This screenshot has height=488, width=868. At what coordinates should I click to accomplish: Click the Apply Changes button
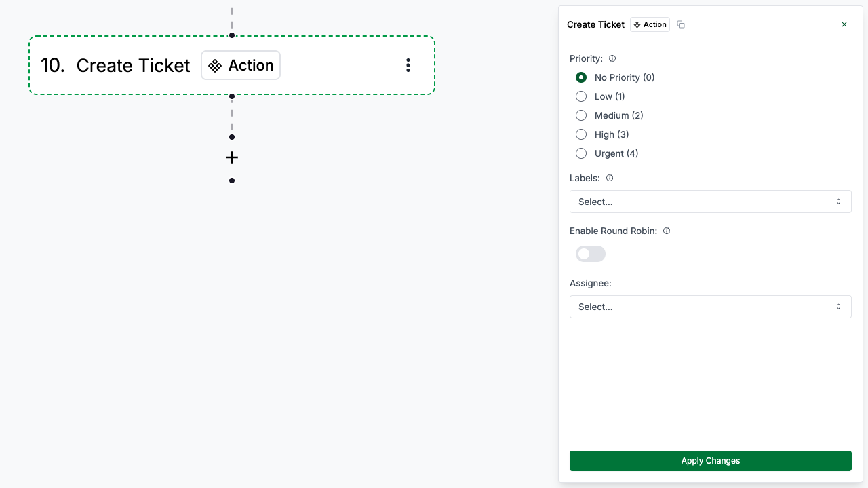[711, 461]
